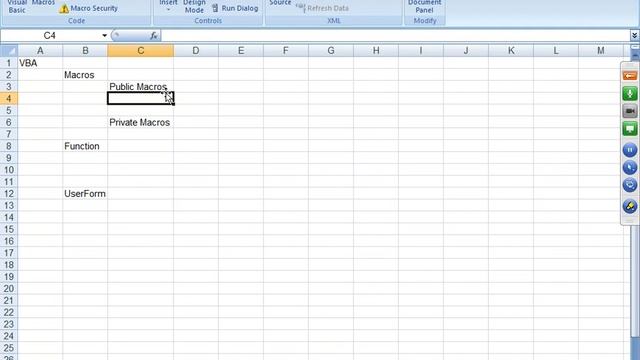Click the blue refresh icon in recorder panel
Screen dimensions: 640x360
point(630,185)
